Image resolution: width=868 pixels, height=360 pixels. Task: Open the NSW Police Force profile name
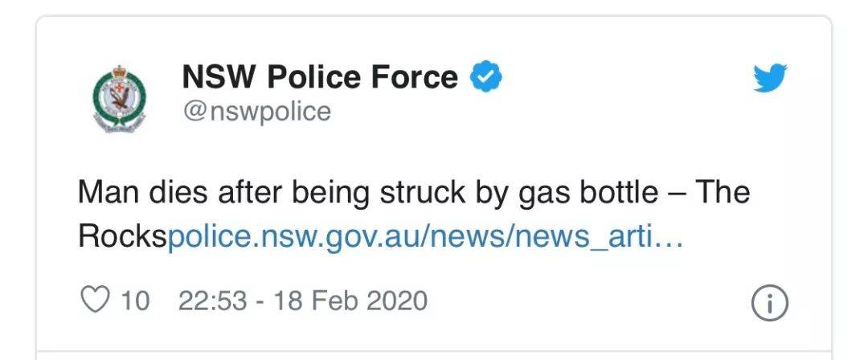(x=320, y=77)
